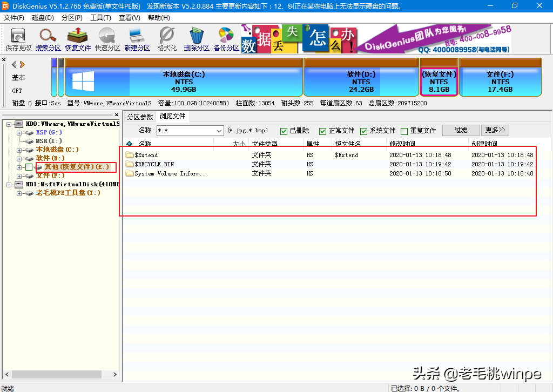Viewport: 553px width, 392px height.
Task: Open the 恢复文件 tool
Action: (x=77, y=39)
